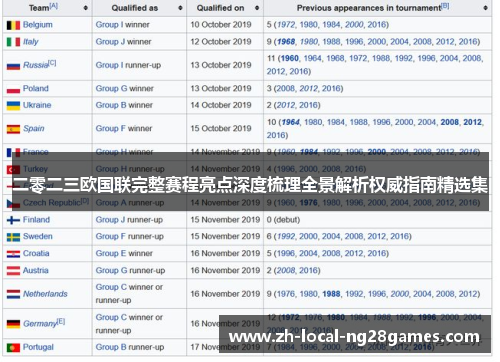Open the Finland team link
The image size is (500, 362).
click(x=36, y=220)
